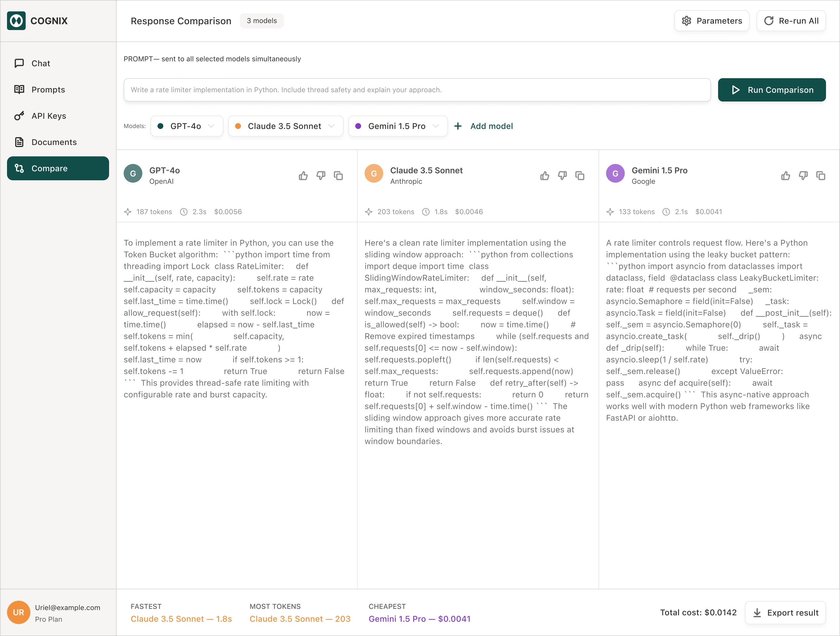Go to the Prompts section

(x=48, y=90)
